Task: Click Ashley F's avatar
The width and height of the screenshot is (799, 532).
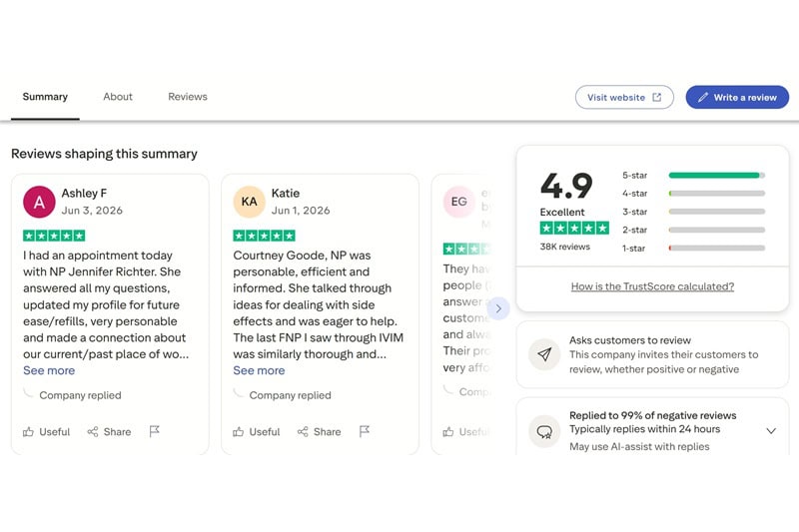Action: pos(39,202)
